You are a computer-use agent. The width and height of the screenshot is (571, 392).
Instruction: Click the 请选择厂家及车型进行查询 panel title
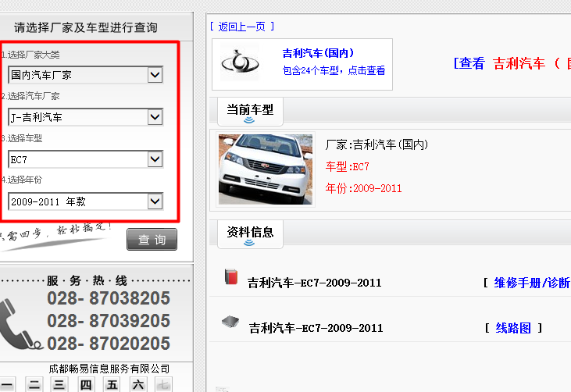click(86, 27)
